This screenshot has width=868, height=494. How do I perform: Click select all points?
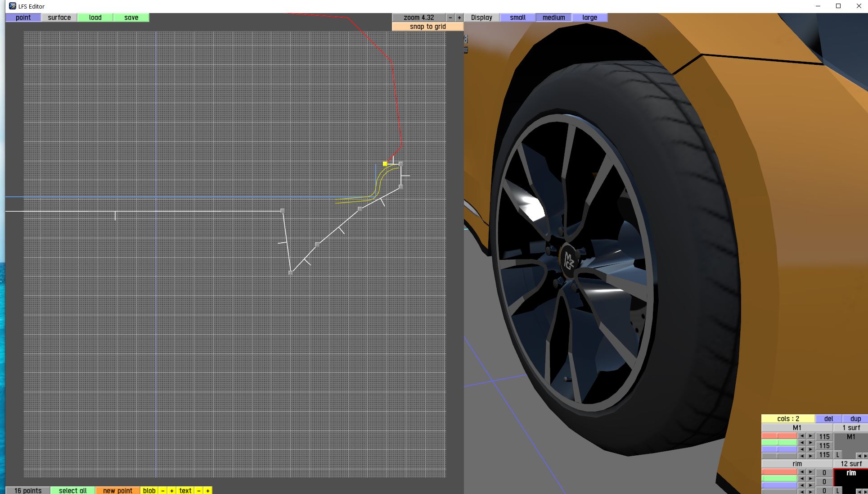pos(72,490)
